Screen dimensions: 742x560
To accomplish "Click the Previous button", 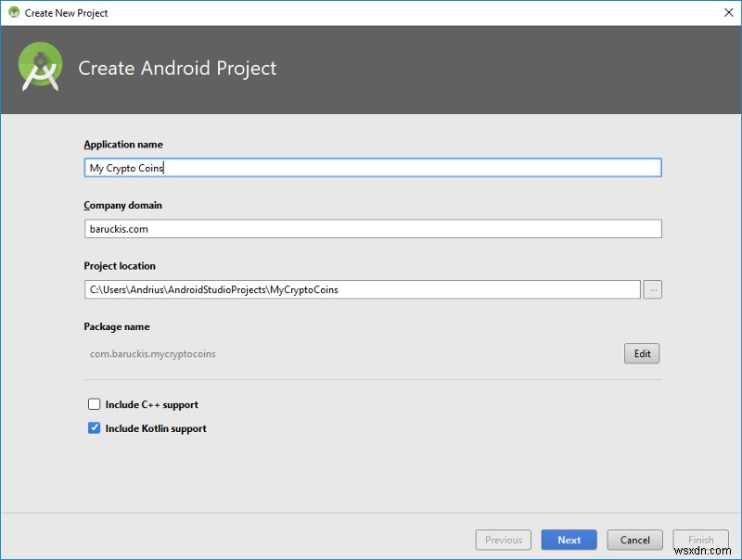I will tap(504, 540).
